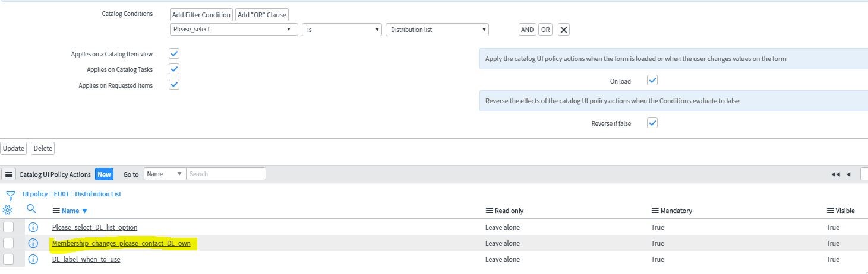Viewport: 868px width, 274px height.
Task: Sort by the Read only column header
Action: [x=509, y=211]
